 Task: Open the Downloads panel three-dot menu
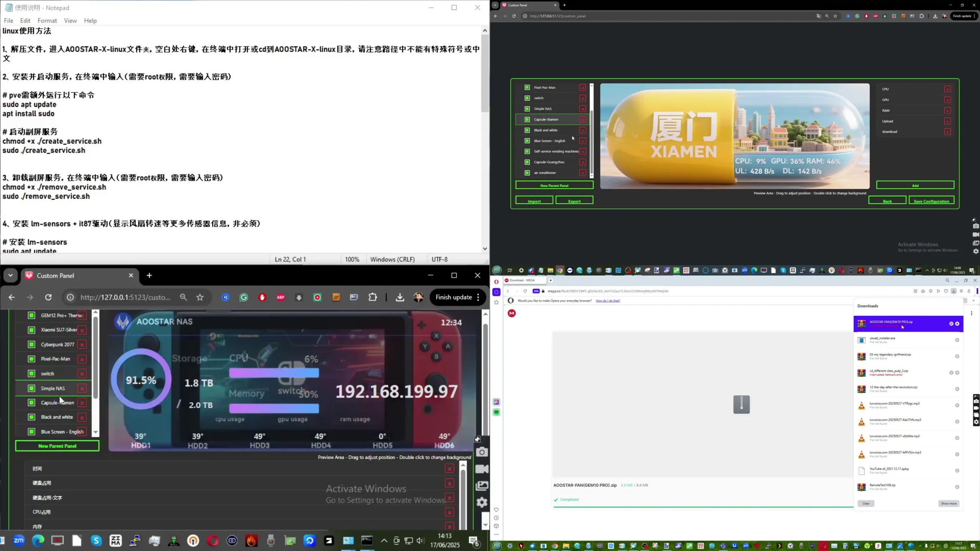coord(972,314)
